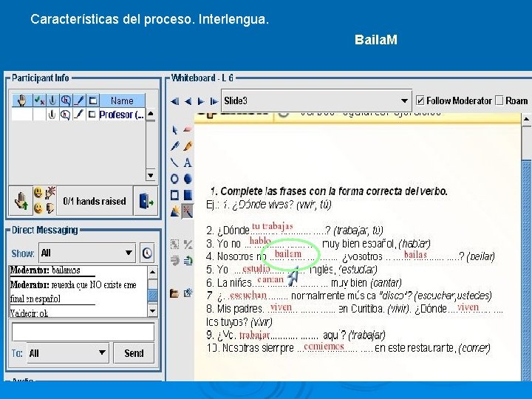Click the scale percent icon

[188, 244]
